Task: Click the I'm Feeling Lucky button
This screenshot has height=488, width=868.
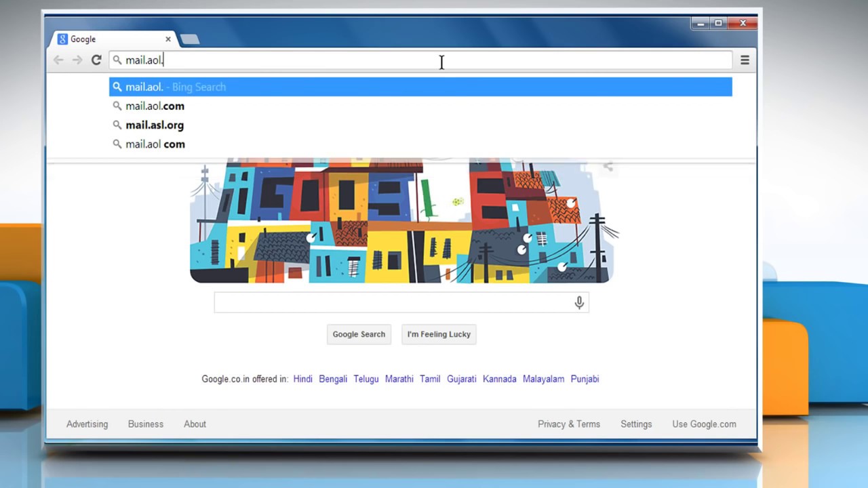Action: 439,334
